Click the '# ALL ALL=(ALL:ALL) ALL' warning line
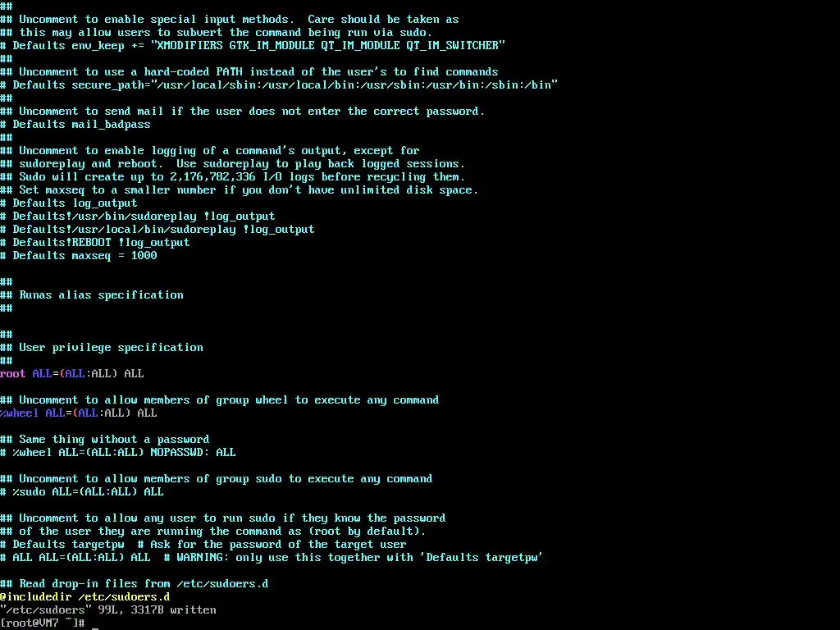 (271, 557)
